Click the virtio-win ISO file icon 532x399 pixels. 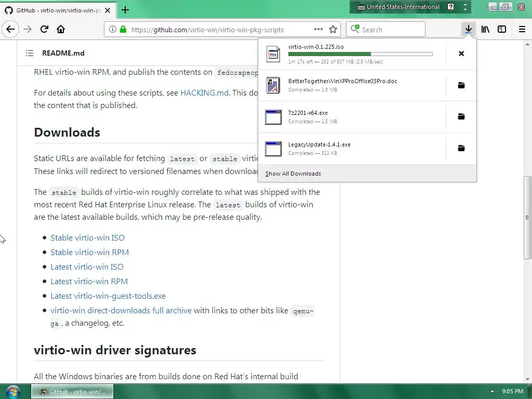pyautogui.click(x=273, y=54)
